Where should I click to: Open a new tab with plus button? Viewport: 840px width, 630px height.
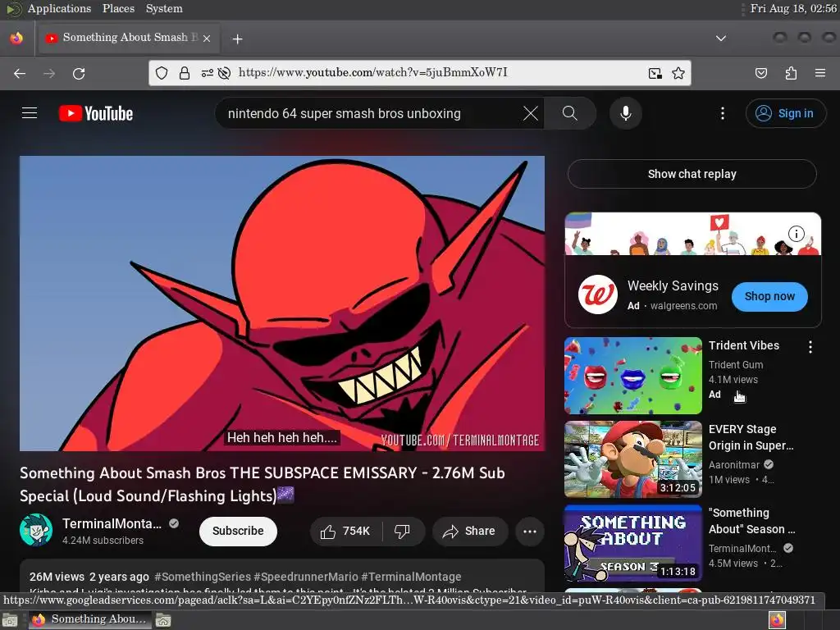(237, 39)
